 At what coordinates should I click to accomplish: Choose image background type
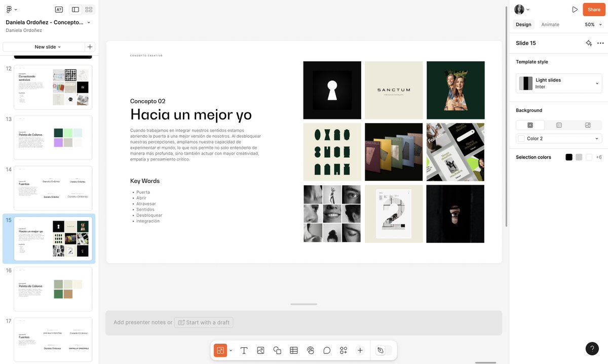(588, 125)
